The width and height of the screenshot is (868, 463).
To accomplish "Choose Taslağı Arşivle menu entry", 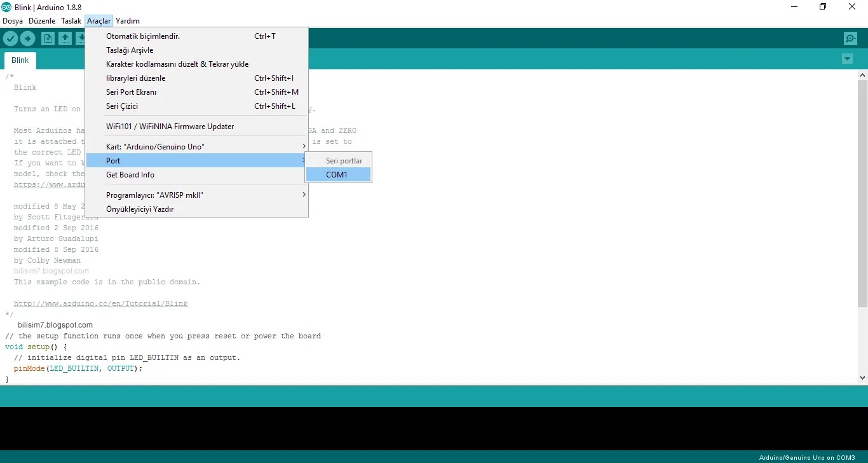I will click(x=197, y=50).
